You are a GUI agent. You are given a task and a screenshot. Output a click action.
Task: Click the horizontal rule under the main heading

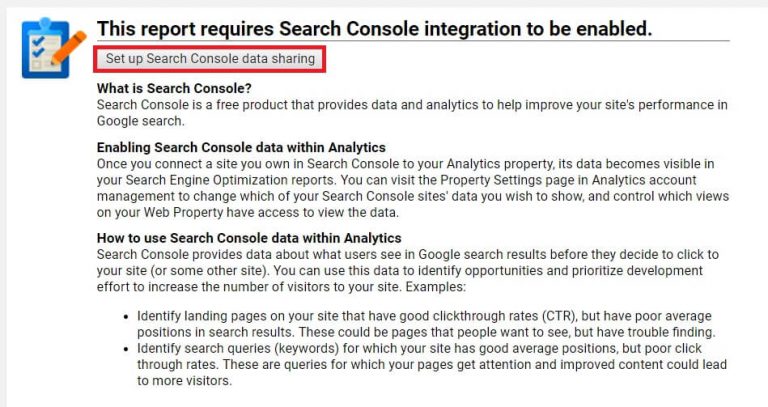coord(413,41)
